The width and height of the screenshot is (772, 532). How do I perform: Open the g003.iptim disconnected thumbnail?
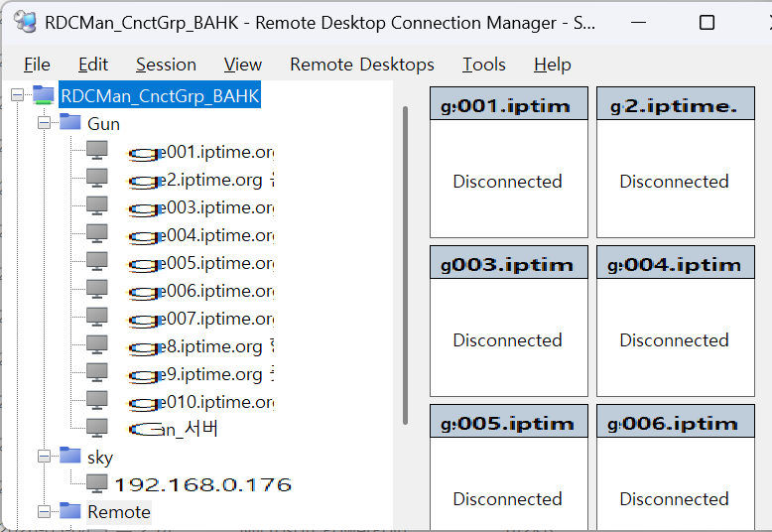pos(509,337)
